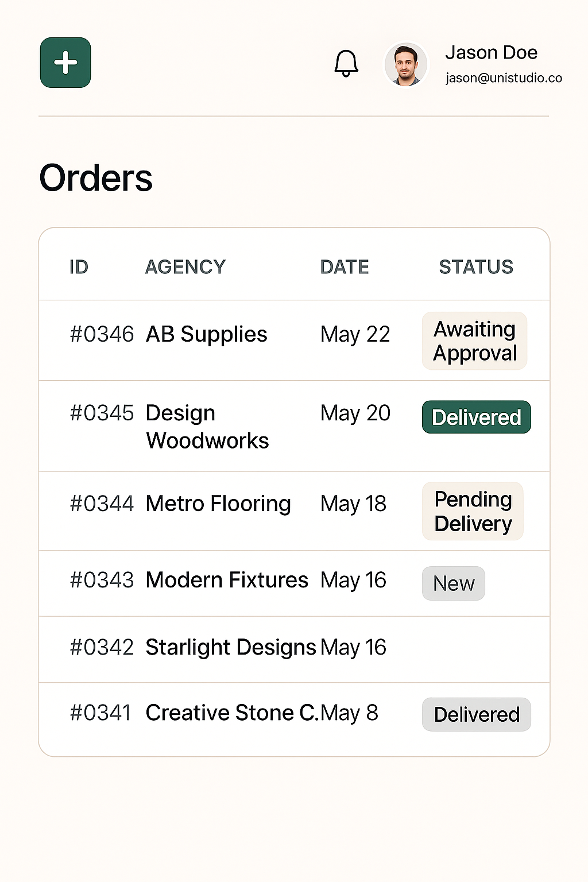Click the Pending Delivery status badge
The width and height of the screenshot is (588, 882).
473,511
